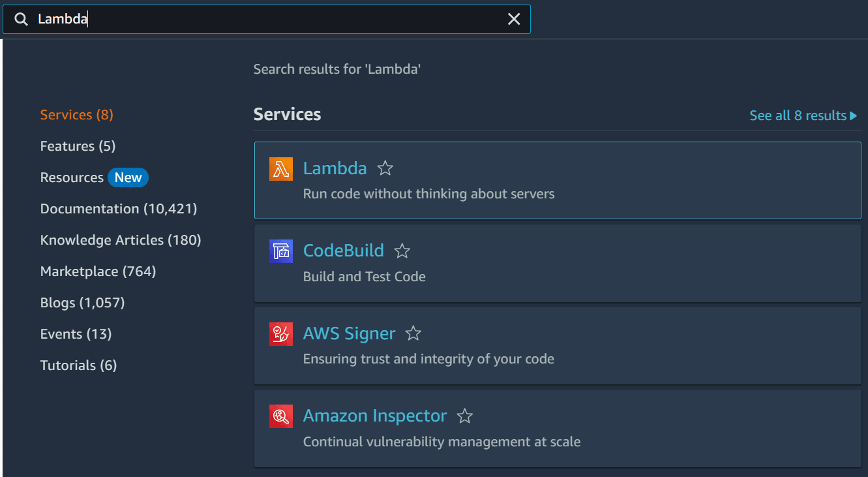Star Lambda as a favorite service
This screenshot has height=477, width=868.
385,168
